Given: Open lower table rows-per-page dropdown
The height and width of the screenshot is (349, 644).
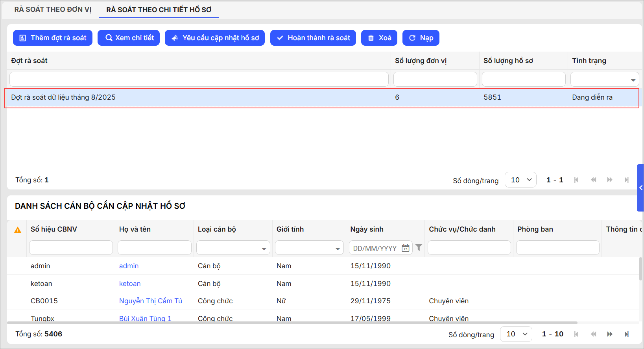Looking at the screenshot, I should [516, 334].
